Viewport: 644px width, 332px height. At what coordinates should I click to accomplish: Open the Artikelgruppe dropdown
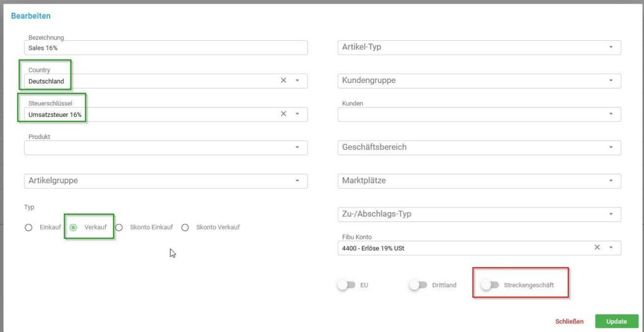[166, 181]
